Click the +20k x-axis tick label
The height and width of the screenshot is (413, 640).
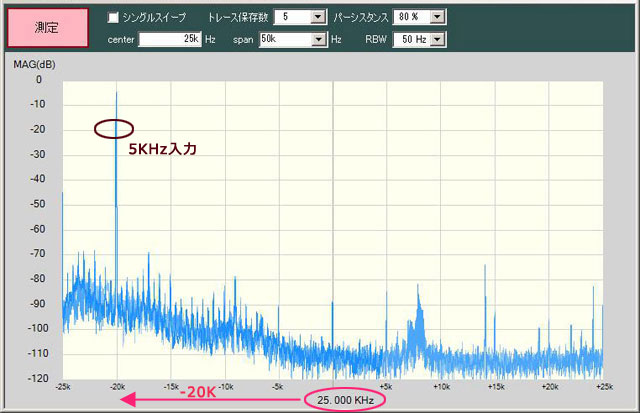click(x=550, y=386)
